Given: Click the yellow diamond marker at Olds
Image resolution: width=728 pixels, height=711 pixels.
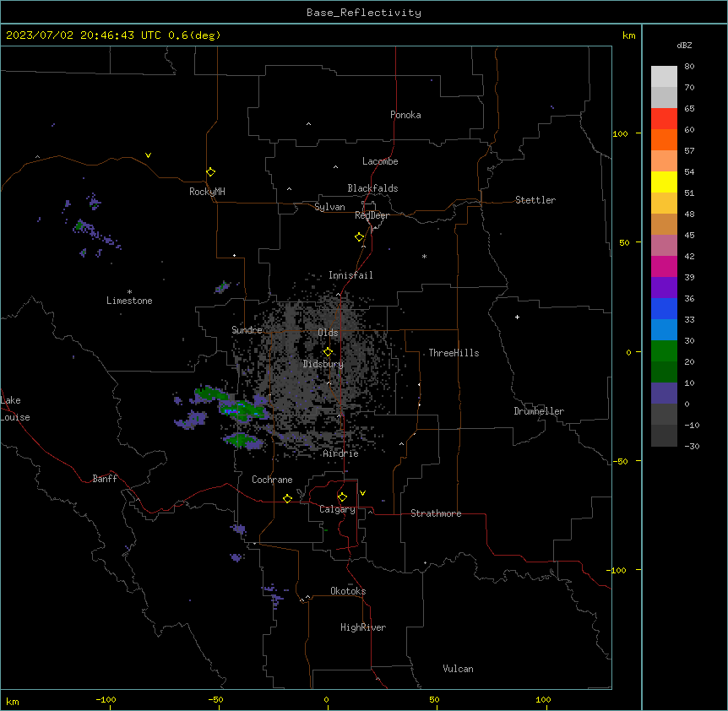Looking at the screenshot, I should point(328,352).
